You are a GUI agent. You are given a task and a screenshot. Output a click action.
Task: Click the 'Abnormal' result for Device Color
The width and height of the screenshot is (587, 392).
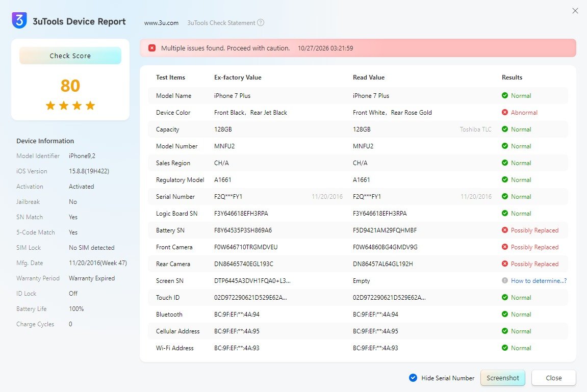tap(524, 112)
